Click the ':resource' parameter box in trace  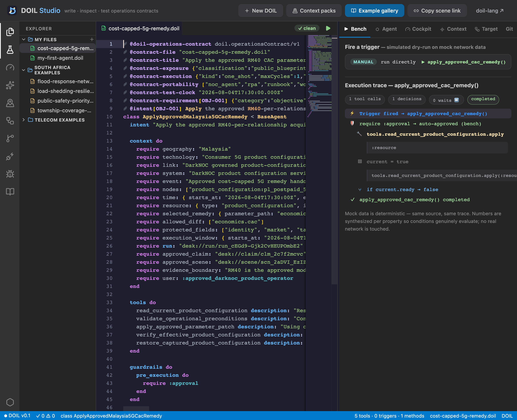437,148
